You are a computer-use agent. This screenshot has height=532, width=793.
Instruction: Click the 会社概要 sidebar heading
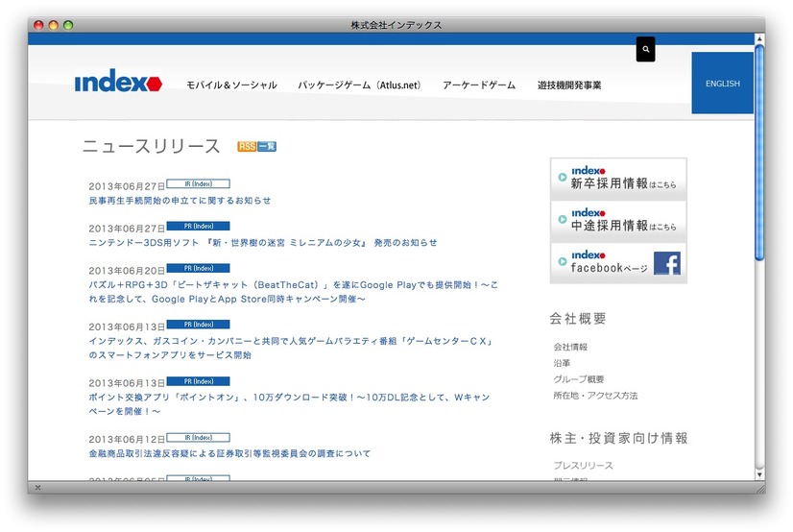pyautogui.click(x=578, y=318)
